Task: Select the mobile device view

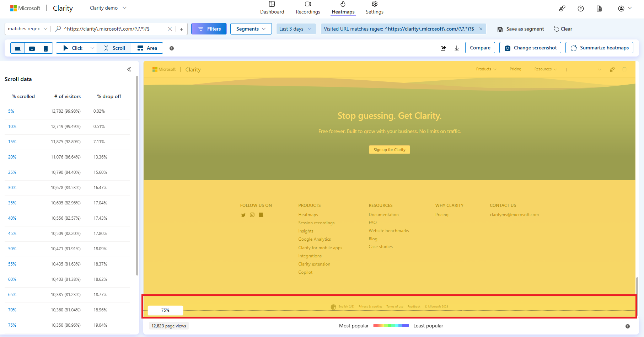Action: point(46,48)
